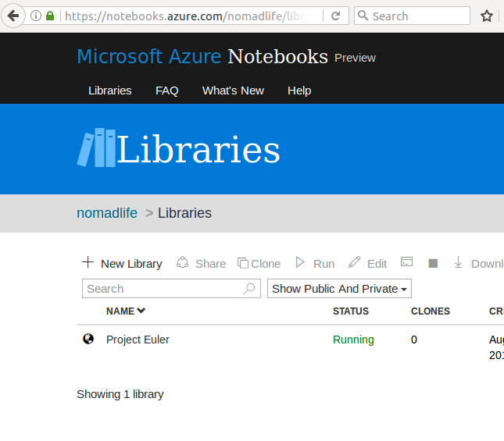This screenshot has width=504, height=441.
Task: Click the Clone copy icon
Action: point(243,263)
